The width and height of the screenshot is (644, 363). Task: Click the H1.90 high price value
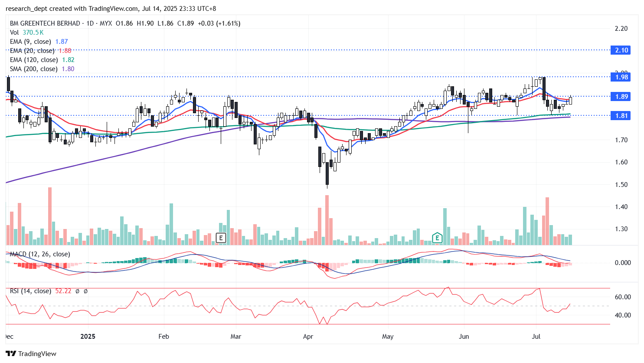pyautogui.click(x=145, y=23)
